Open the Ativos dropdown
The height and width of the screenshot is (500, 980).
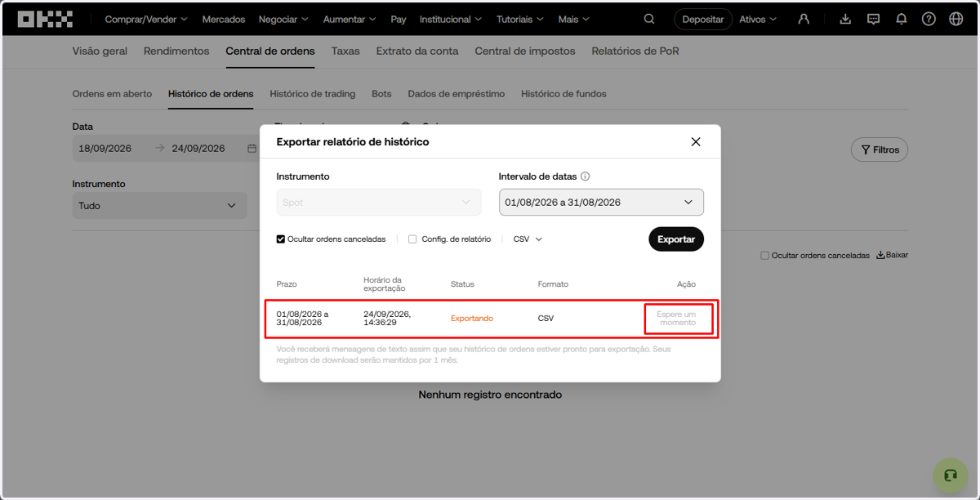coord(758,19)
